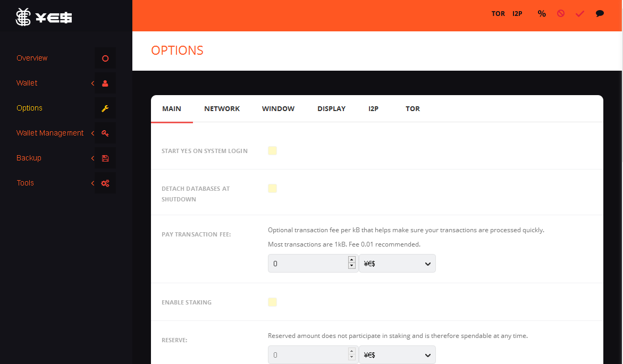Image resolution: width=623 pixels, height=364 pixels.
Task: Open the Backup sidebar entry
Action: (x=29, y=158)
